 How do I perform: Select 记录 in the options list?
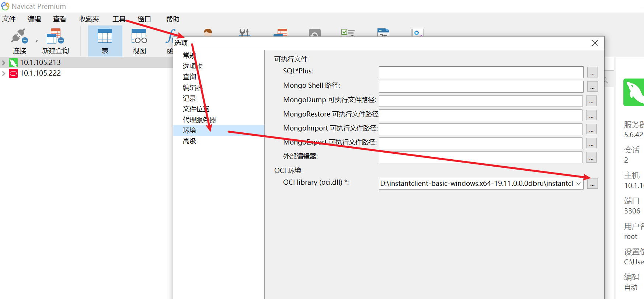pos(189,98)
